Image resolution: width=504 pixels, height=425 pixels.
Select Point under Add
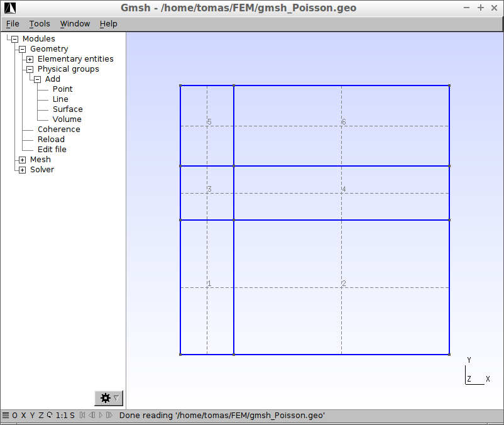(x=63, y=89)
